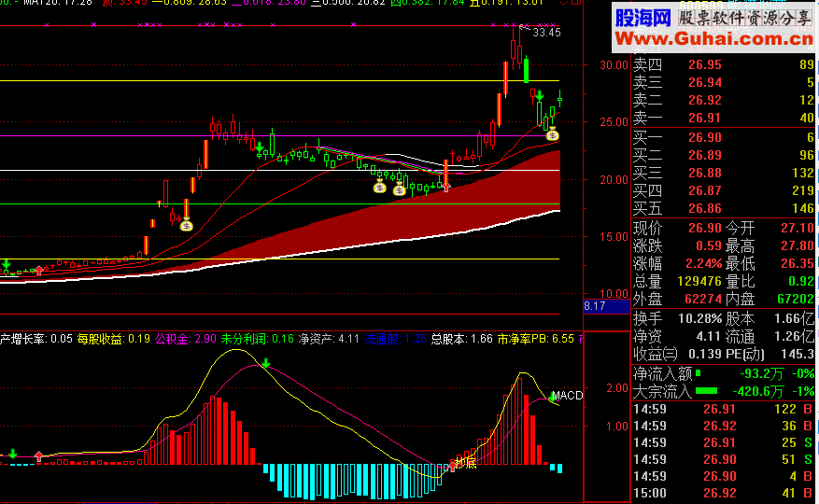The image size is (819, 504).
Task: Click the 流通股: 1.26 indicator text
Action: (x=395, y=339)
